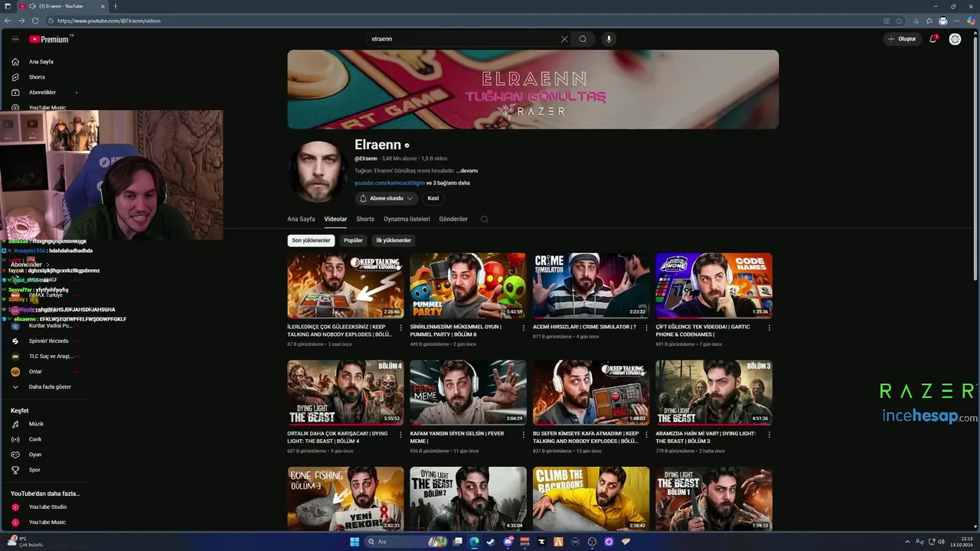Select the 'İlk yüklenenler' filter chip
Screen dimensions: 980x551
(394, 240)
